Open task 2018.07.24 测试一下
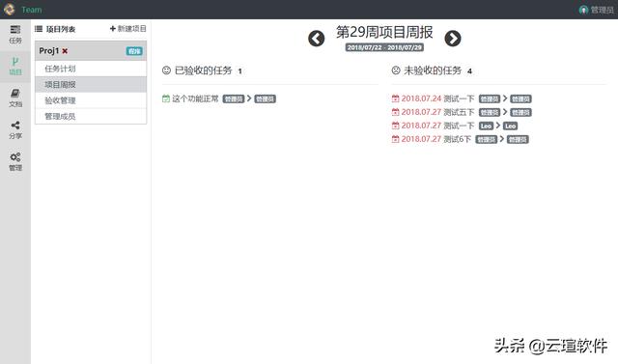Image resolution: width=618 pixels, height=364 pixels. [437, 98]
